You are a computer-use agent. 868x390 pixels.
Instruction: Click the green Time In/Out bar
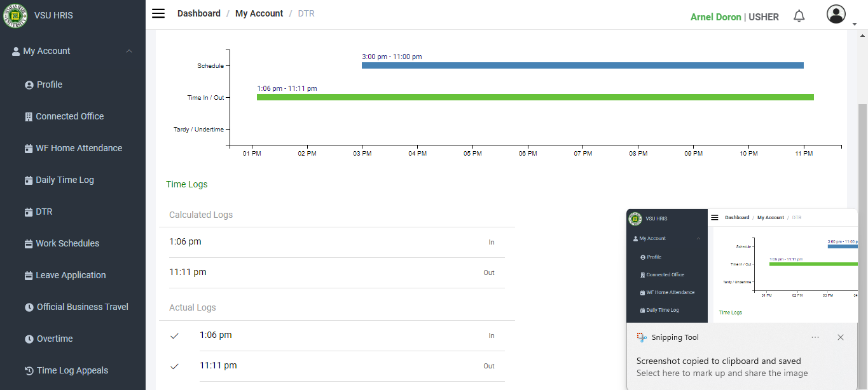click(535, 97)
